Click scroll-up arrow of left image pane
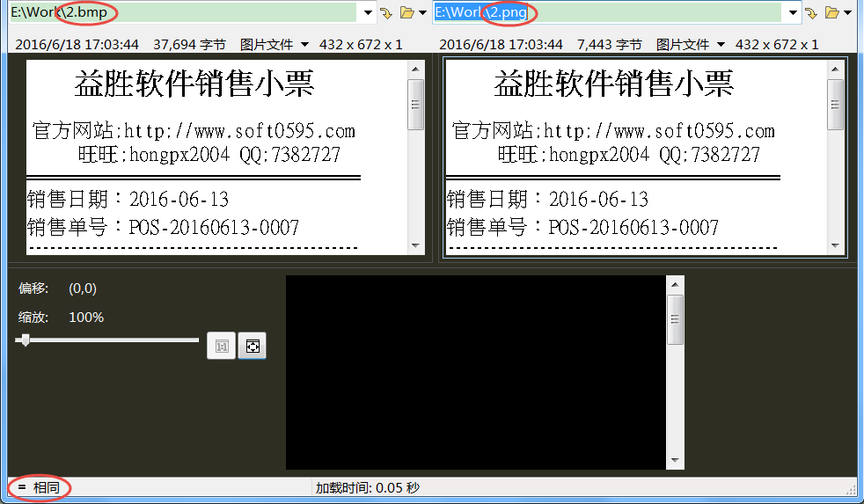Viewport: 864px width, 504px height. 416,69
